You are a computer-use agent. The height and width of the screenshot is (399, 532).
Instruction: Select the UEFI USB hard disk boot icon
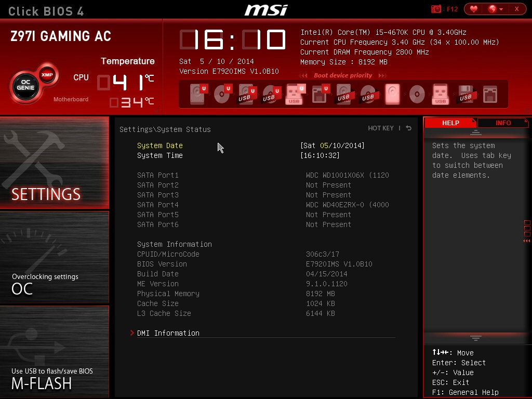click(247, 94)
